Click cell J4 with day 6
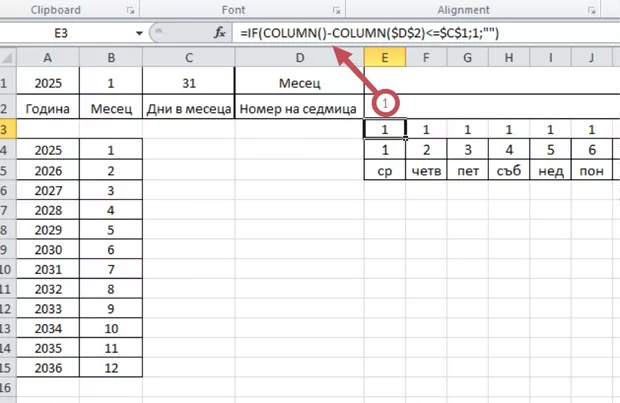 click(x=592, y=149)
